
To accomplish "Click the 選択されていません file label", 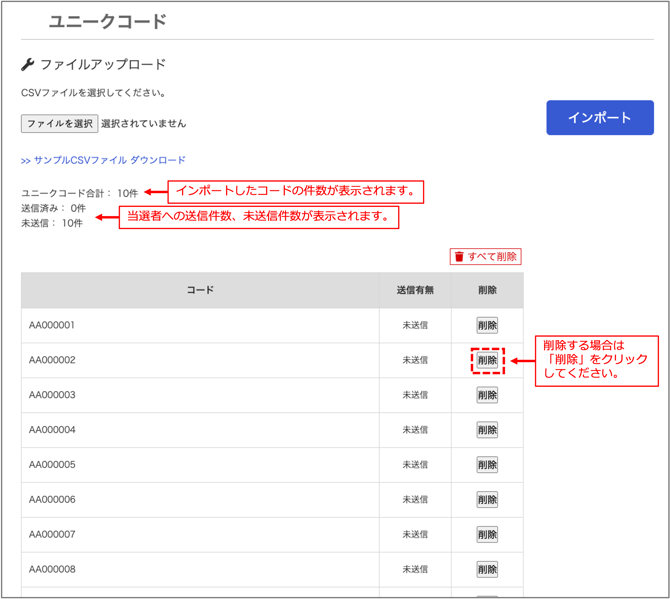I will (143, 124).
